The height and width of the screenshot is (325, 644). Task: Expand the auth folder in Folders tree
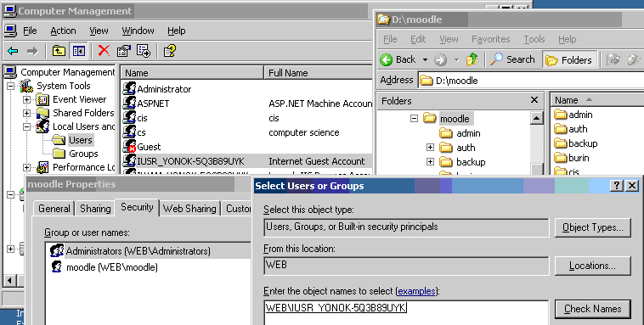pos(430,147)
